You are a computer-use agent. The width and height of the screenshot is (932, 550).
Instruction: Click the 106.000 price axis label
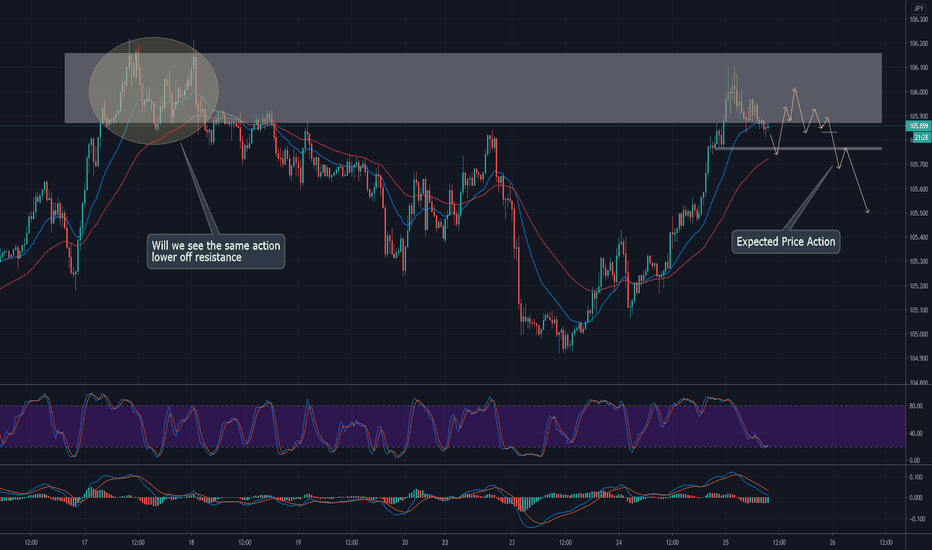click(918, 92)
